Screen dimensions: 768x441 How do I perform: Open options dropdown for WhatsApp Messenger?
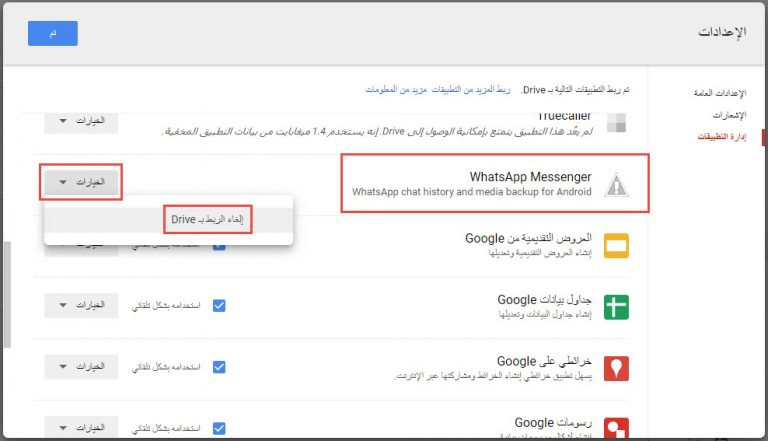coord(81,182)
